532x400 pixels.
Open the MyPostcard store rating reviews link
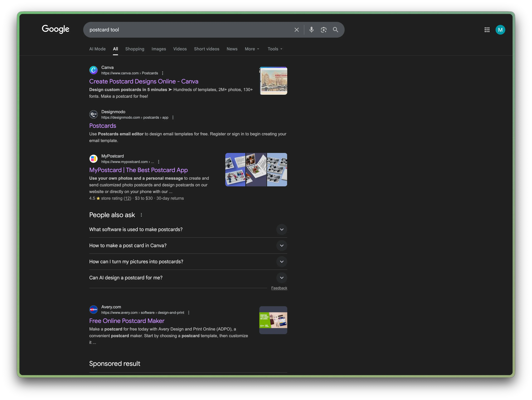tap(127, 198)
